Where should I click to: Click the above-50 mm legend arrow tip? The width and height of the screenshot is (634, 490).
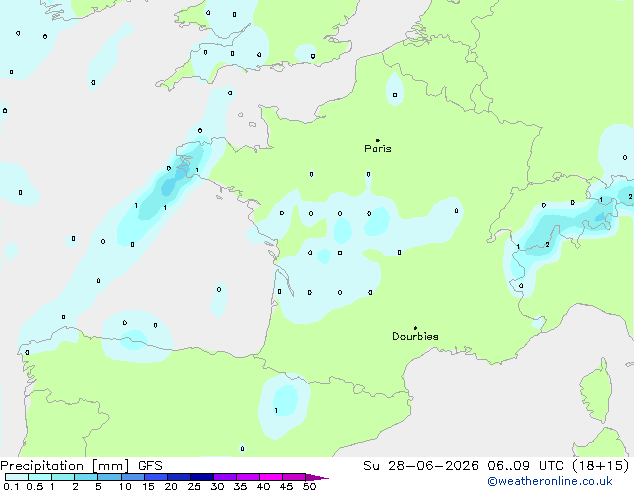317,477
